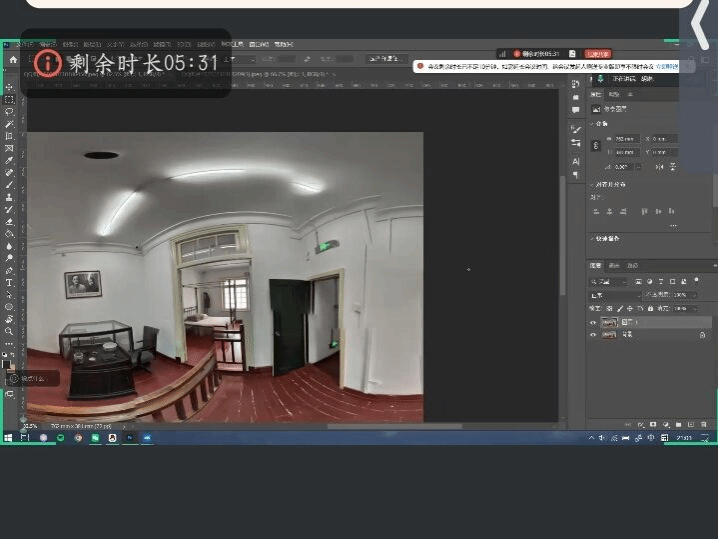Select the Move tool
Image resolution: width=718 pixels, height=539 pixels.
coord(9,88)
